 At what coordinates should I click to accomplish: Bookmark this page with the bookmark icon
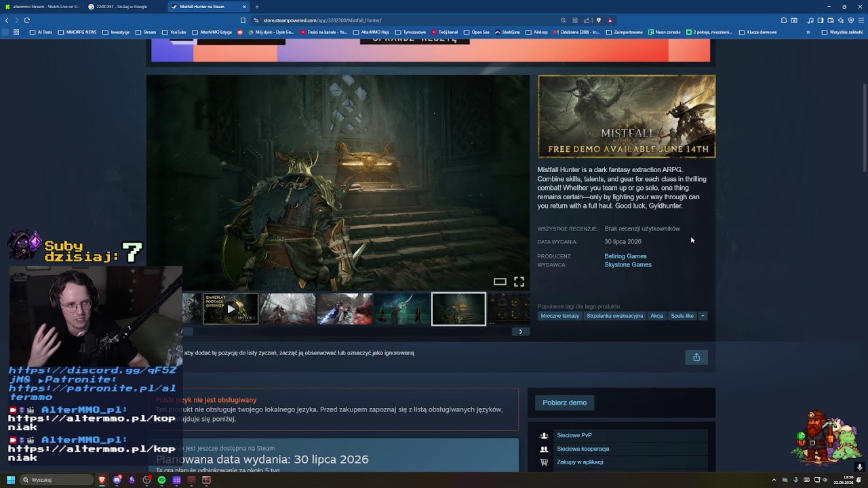(243, 20)
